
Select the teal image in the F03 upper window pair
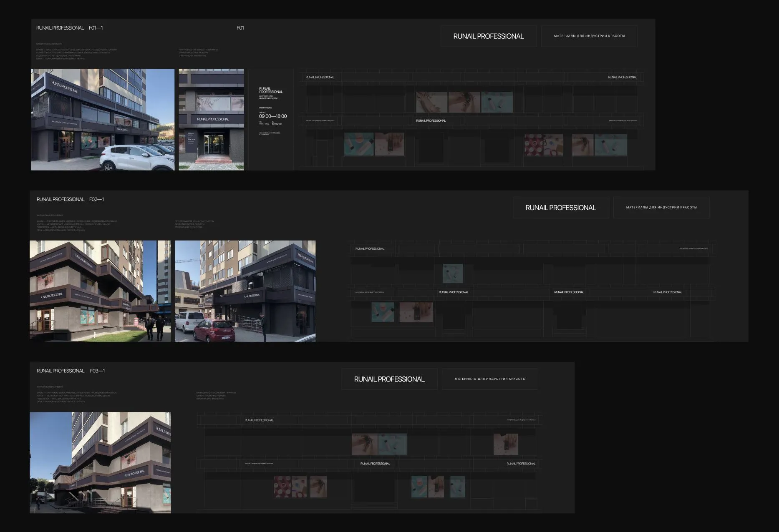[393, 444]
